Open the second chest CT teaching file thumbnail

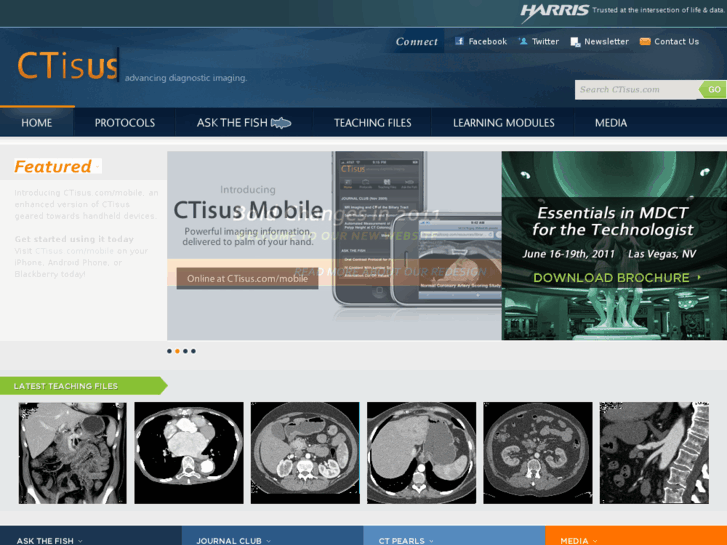coord(189,453)
